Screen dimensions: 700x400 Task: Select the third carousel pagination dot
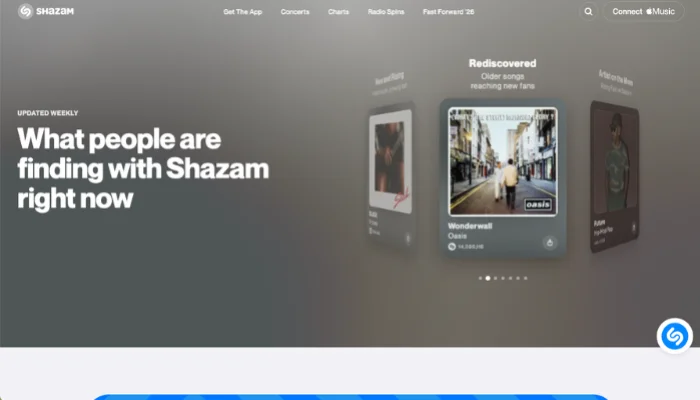pyautogui.click(x=496, y=278)
